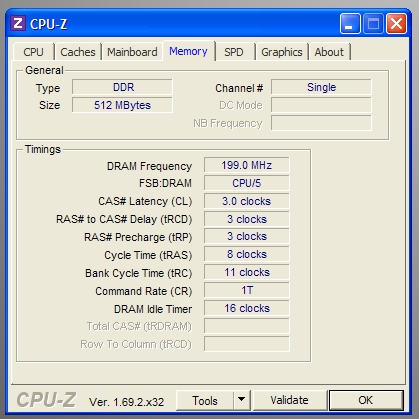
Task: Click the 8 clocks tRAS value
Action: [247, 254]
